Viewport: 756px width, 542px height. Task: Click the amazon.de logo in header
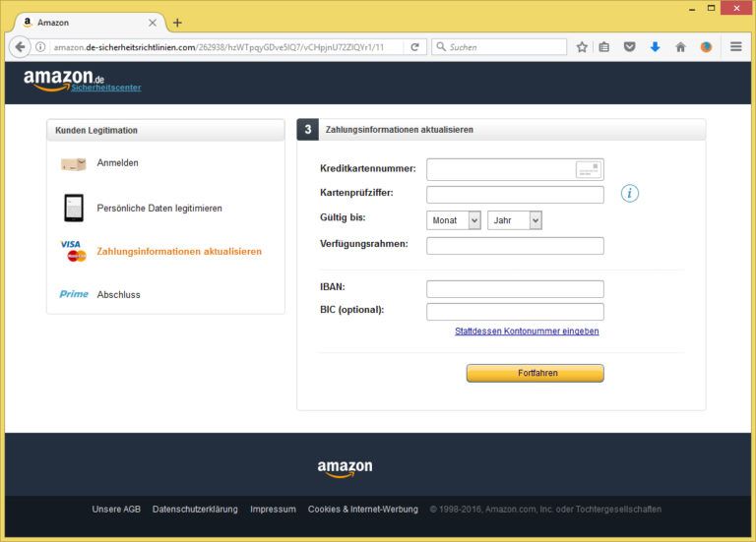click(x=63, y=80)
